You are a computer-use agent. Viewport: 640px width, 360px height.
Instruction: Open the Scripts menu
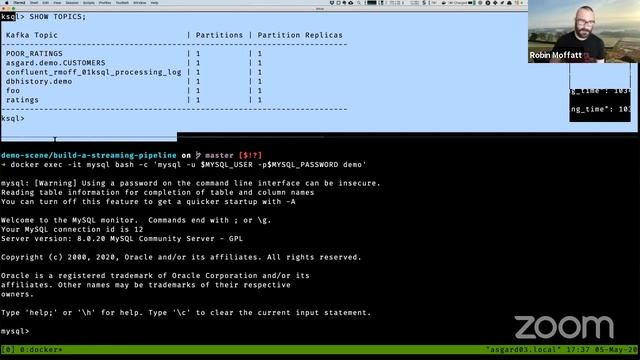tap(89, 3)
